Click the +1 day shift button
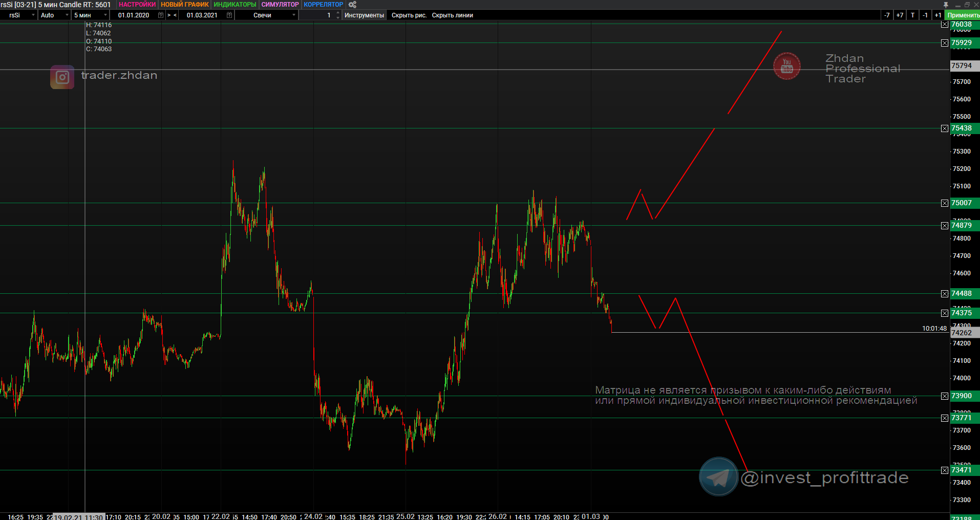 [x=938, y=15]
